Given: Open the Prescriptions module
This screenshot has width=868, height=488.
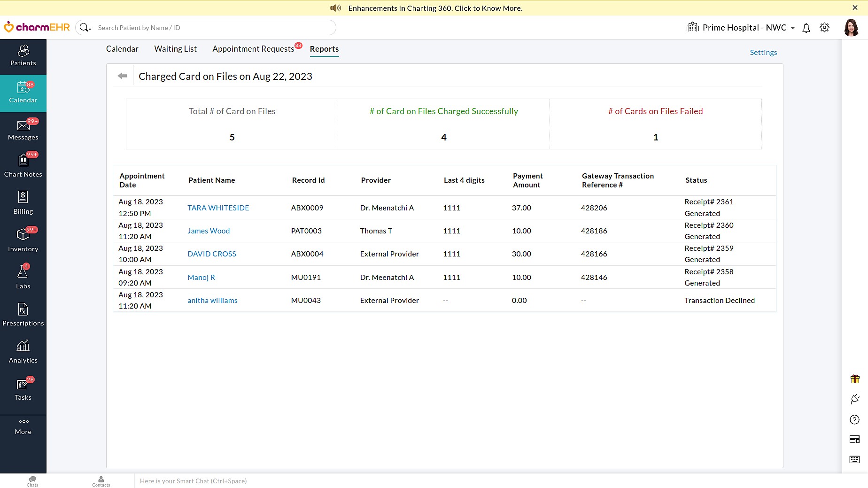Looking at the screenshot, I should (x=23, y=314).
